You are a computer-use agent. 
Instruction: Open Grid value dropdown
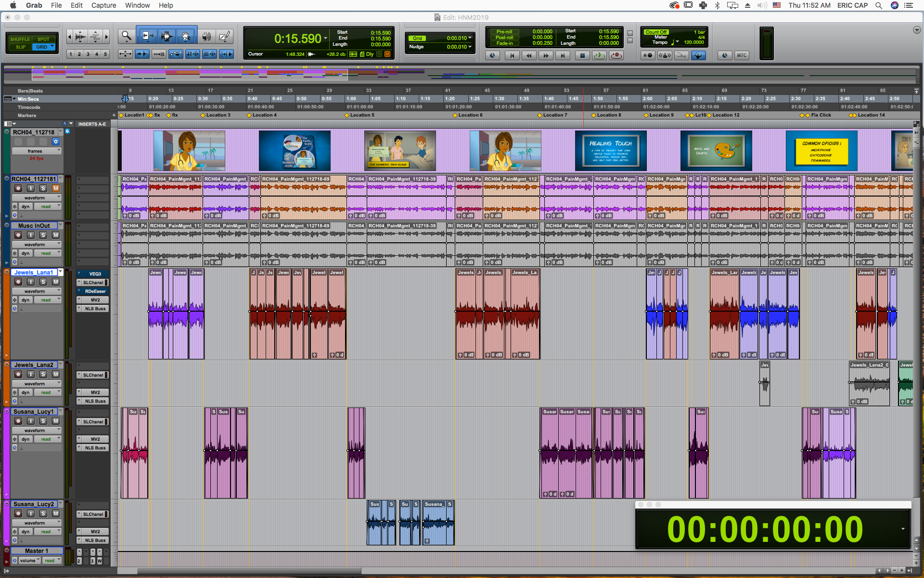click(x=470, y=38)
